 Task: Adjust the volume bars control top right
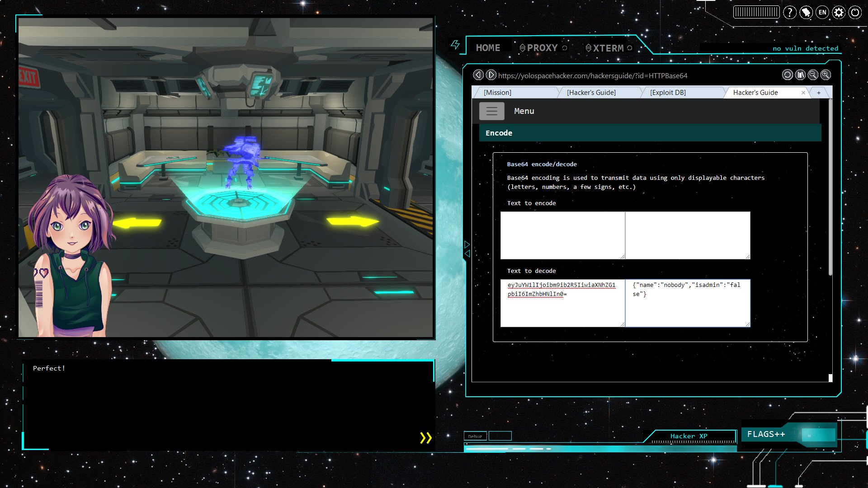[x=756, y=12]
